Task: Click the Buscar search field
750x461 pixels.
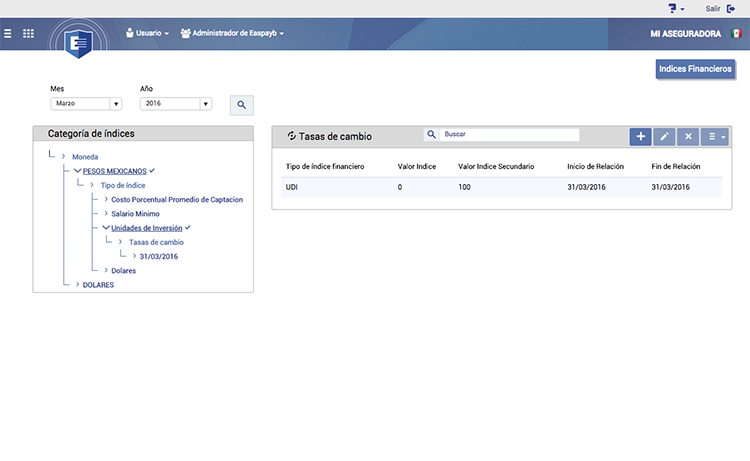Action: [509, 134]
